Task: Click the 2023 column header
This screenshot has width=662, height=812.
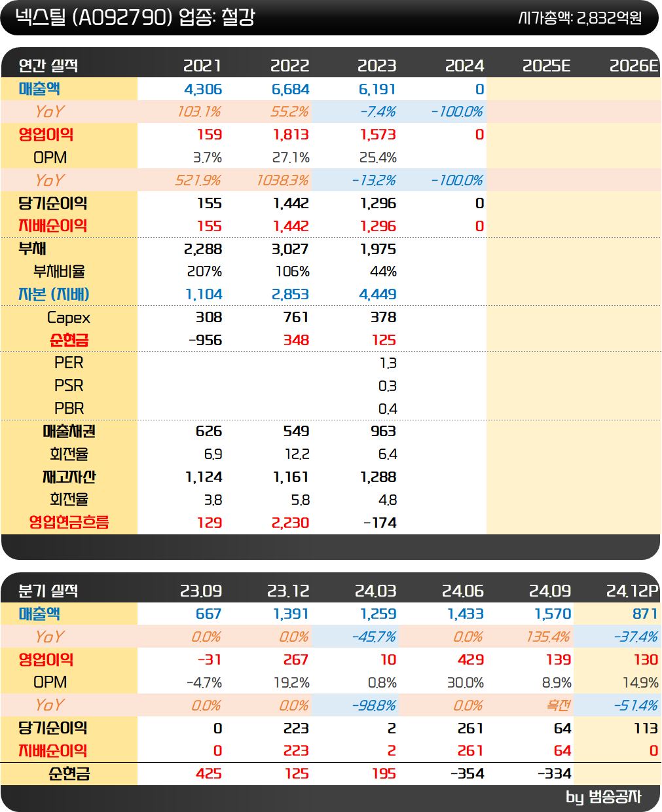Action: 377,65
